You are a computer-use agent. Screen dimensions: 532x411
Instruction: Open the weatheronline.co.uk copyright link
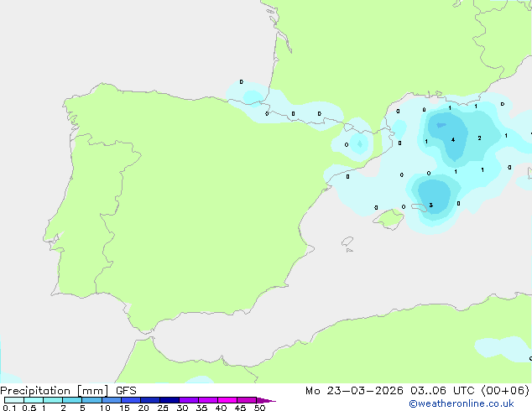click(x=462, y=403)
